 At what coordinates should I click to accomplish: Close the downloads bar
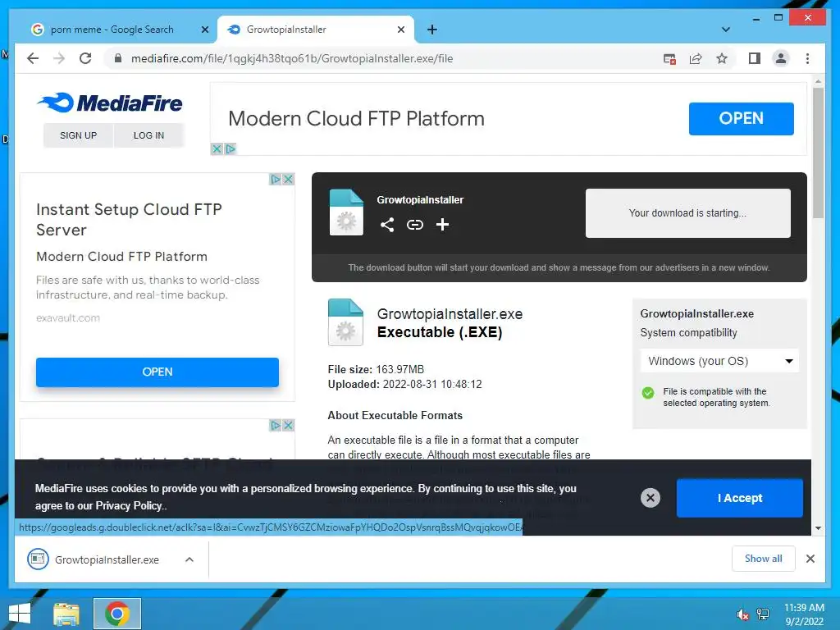click(x=810, y=559)
